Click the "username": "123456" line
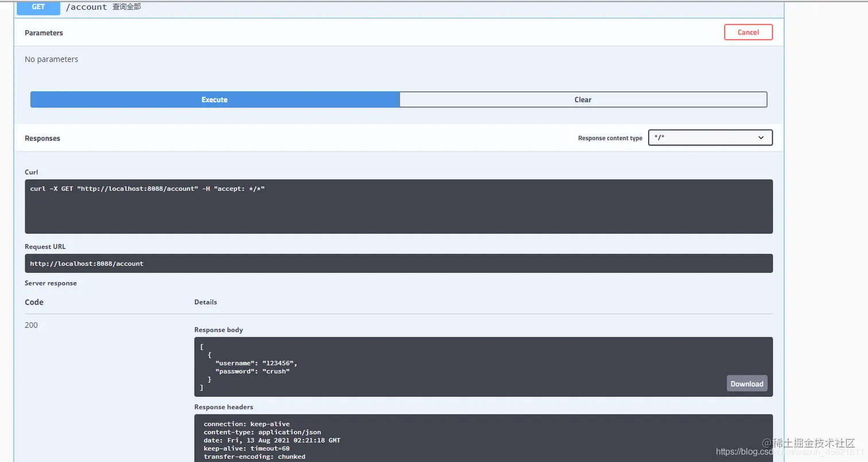 (x=257, y=363)
